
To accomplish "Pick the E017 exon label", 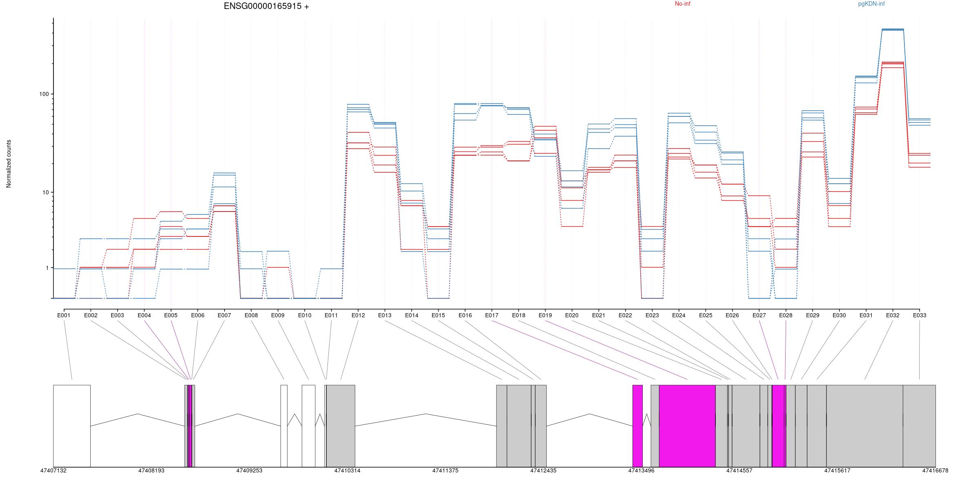I will click(492, 315).
